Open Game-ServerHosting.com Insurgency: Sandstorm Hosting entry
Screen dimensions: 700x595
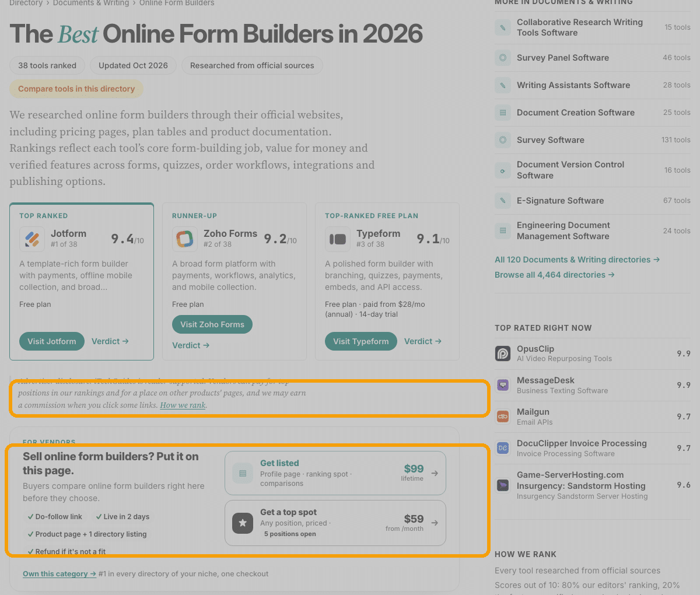pos(593,485)
